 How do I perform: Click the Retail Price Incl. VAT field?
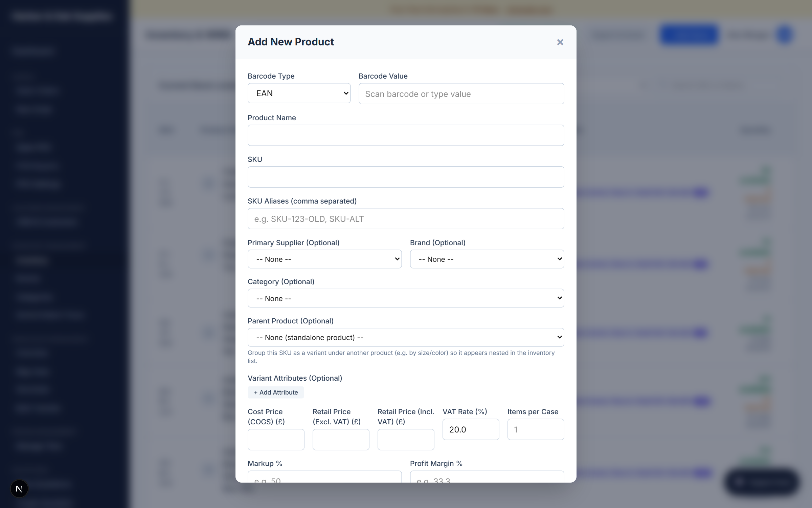(406, 440)
